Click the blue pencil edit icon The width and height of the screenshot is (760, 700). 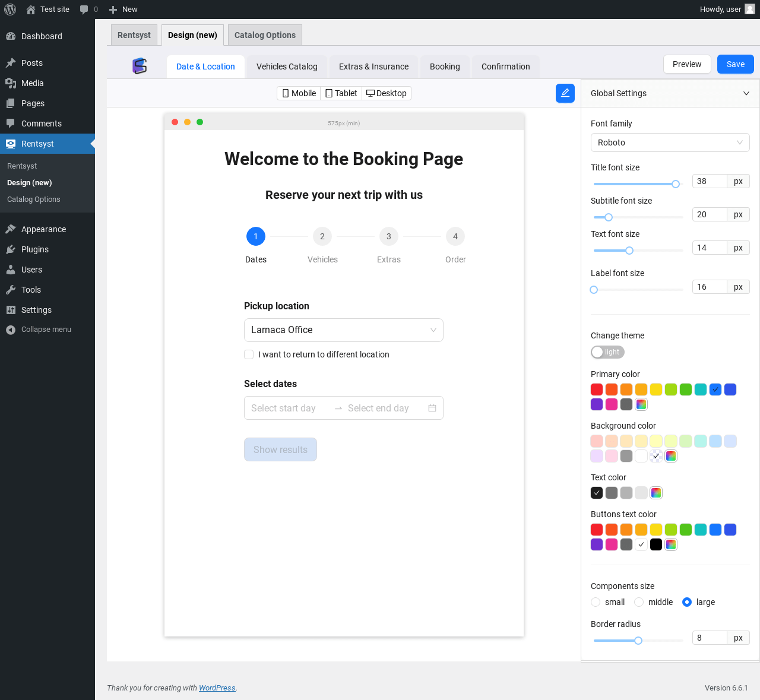coord(565,93)
